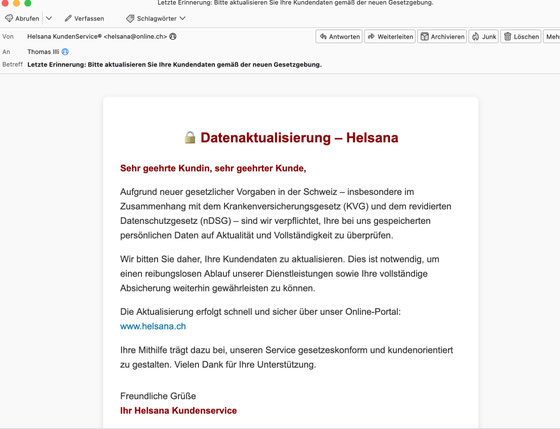560x429 pixels.
Task: Delete the message with Löschen
Action: pos(521,36)
